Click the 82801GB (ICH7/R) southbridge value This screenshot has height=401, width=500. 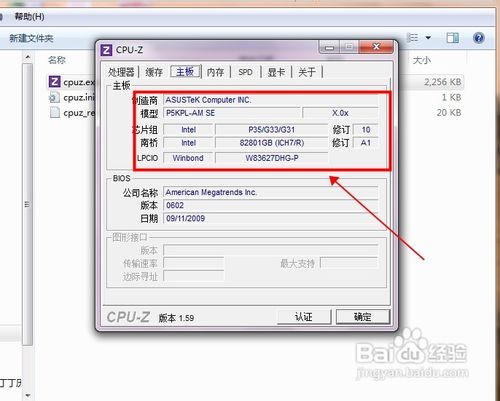pos(272,143)
